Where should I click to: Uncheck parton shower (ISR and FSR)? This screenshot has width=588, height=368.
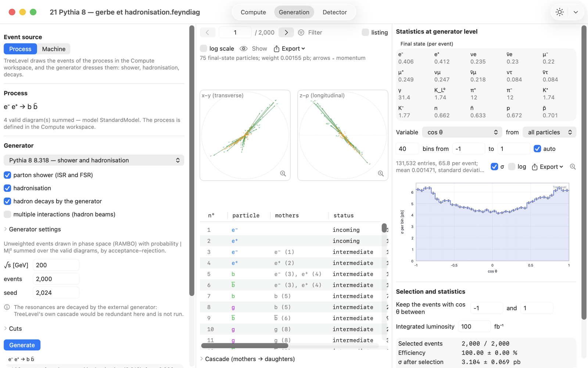pyautogui.click(x=7, y=175)
